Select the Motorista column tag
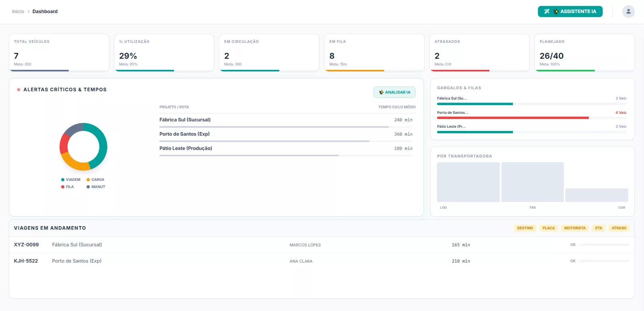The height and width of the screenshot is (311, 644). pos(574,228)
